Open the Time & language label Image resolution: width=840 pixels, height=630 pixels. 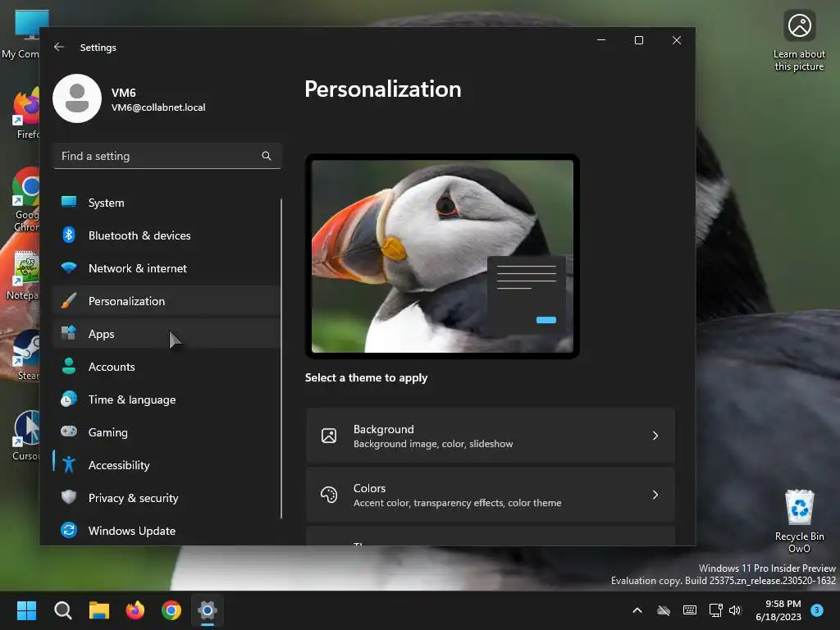point(132,399)
